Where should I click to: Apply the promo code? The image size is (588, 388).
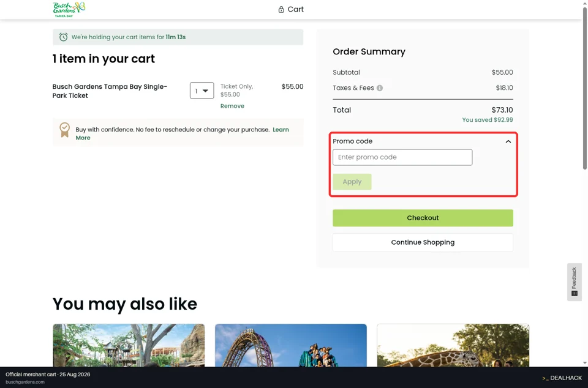352,182
